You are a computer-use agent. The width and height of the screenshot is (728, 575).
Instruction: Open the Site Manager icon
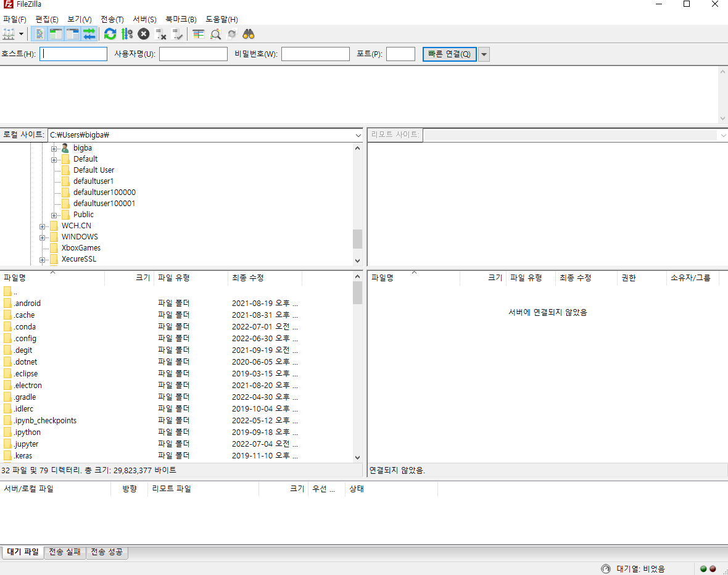pyautogui.click(x=9, y=34)
